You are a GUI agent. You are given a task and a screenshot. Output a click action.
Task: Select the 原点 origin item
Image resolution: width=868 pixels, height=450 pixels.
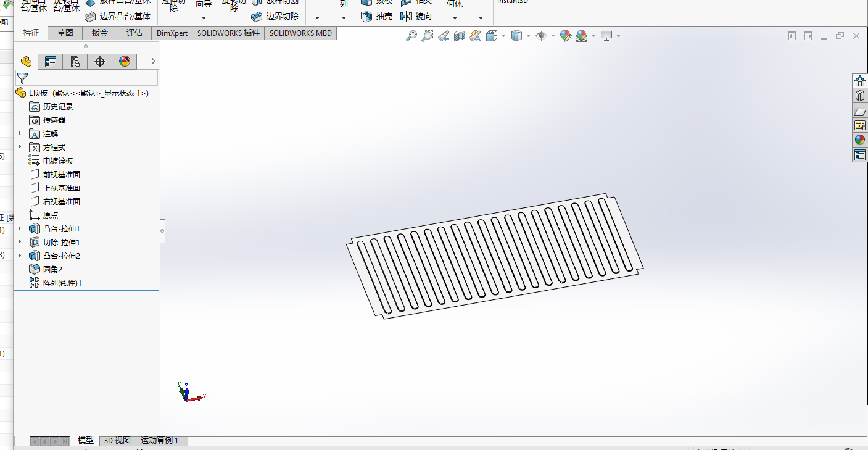pyautogui.click(x=44, y=215)
